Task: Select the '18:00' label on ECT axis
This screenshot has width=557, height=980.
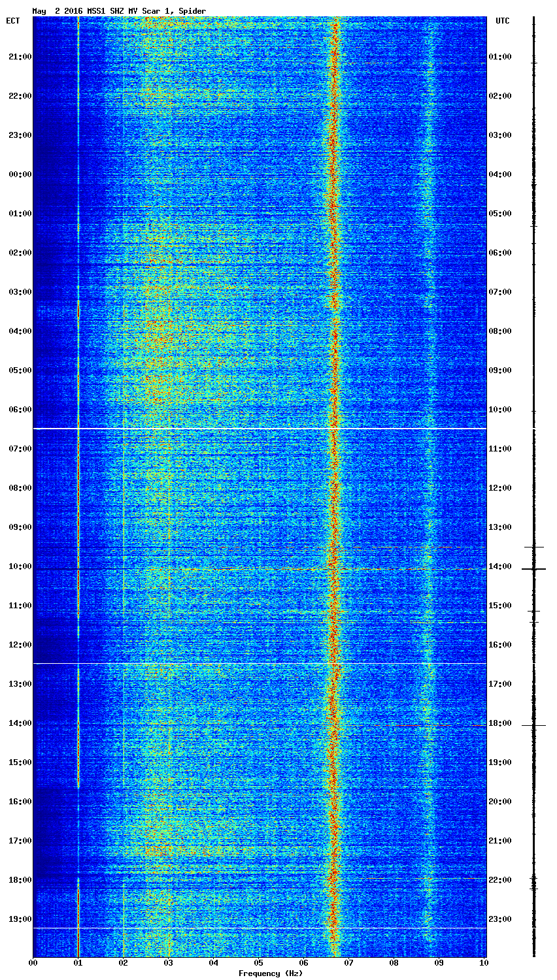Action: [x=20, y=880]
